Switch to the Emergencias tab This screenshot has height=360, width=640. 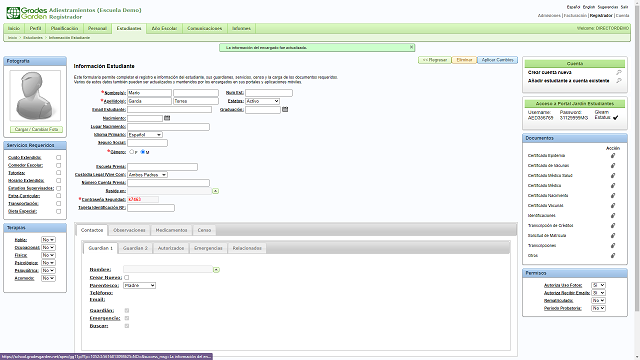pos(208,248)
